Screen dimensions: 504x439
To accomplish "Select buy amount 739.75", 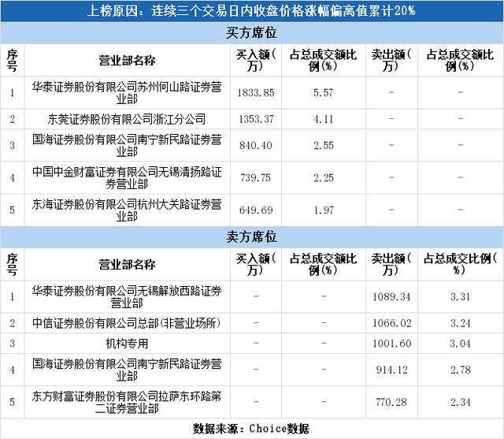I will click(x=256, y=178).
